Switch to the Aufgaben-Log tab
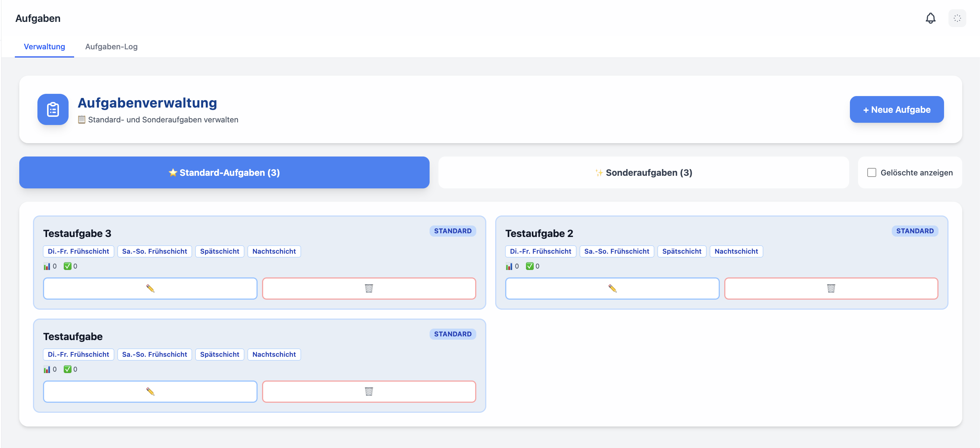This screenshot has height=448, width=980. point(111,46)
